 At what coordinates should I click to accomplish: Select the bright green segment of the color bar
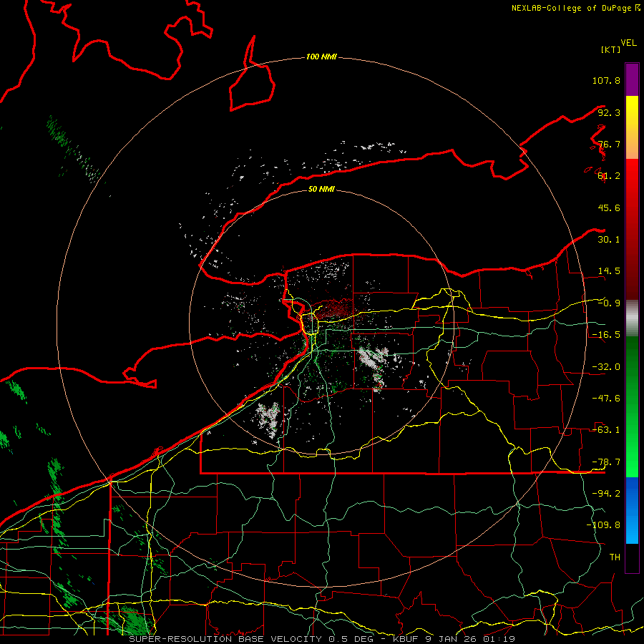pyautogui.click(x=632, y=406)
